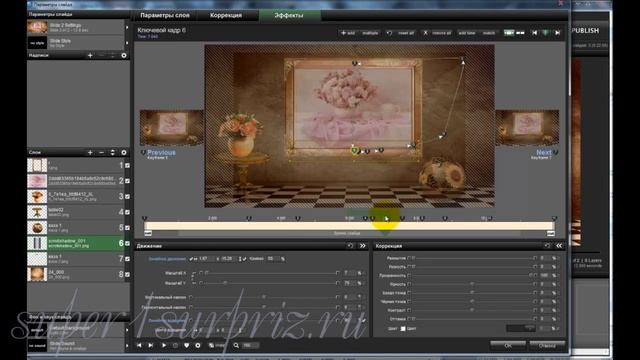
Task: Click the 'remove all' X icon
Action: [x=425, y=33]
